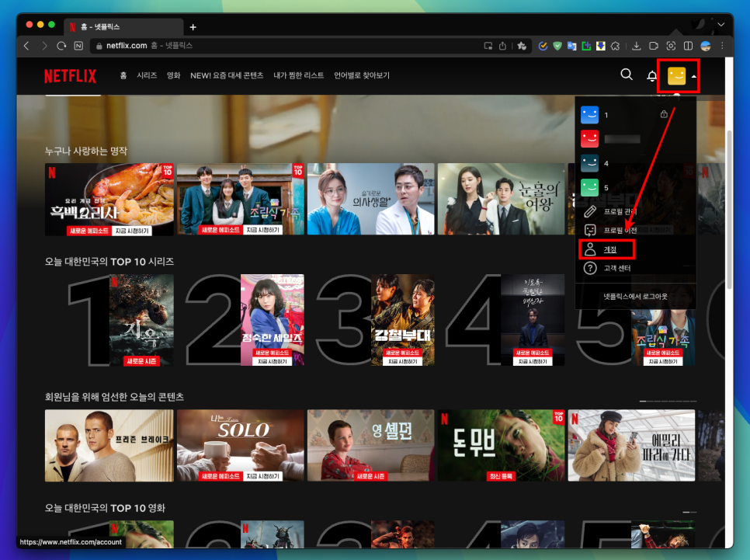The width and height of the screenshot is (750, 560).
Task: Open the 프리즌 브레이크 thumbnail
Action: [x=109, y=446]
